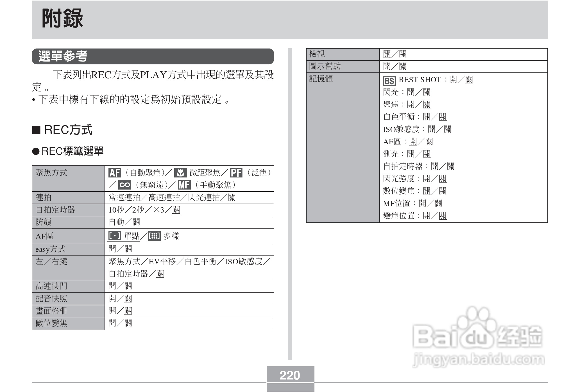Click the MF manual focus icon
This screenshot has width=580, height=392.
[184, 185]
